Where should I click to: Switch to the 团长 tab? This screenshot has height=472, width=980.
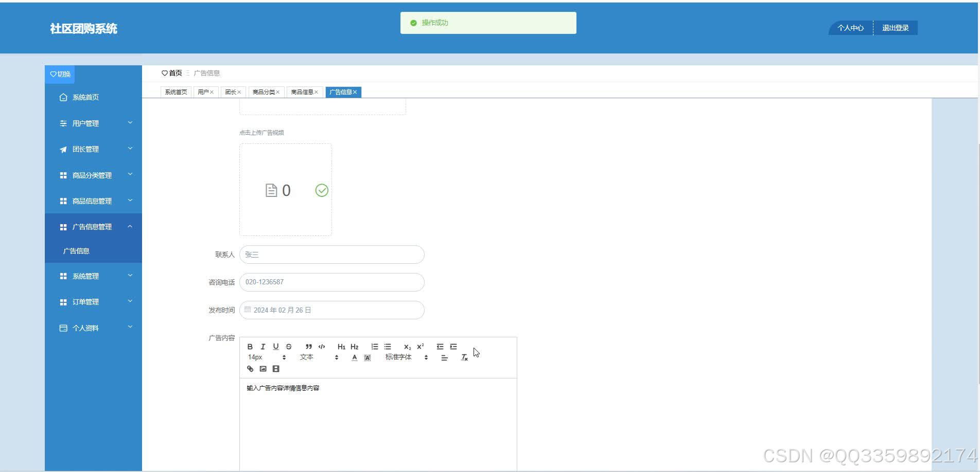(231, 92)
